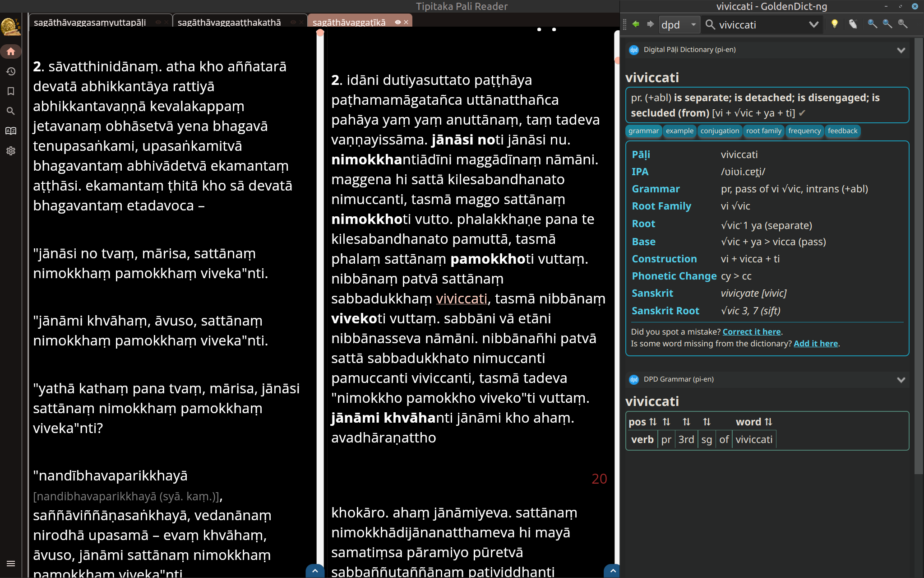Screen dimensions: 924x578
Task: Sort the word table by pos column
Action: (x=653, y=421)
